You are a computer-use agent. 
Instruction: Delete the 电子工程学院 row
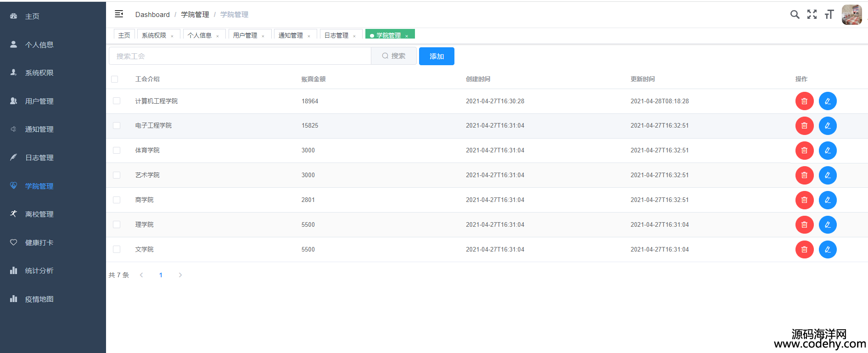tap(804, 126)
